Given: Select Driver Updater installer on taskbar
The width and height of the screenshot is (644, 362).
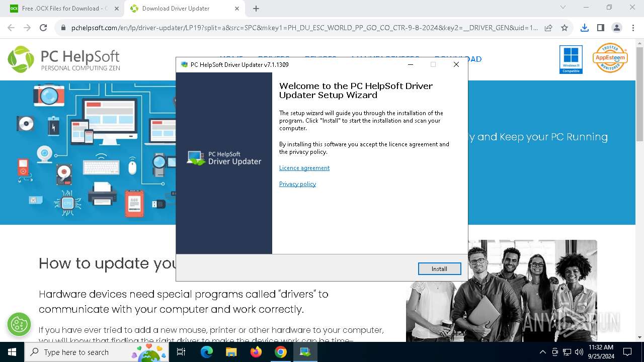Looking at the screenshot, I should click(x=305, y=352).
